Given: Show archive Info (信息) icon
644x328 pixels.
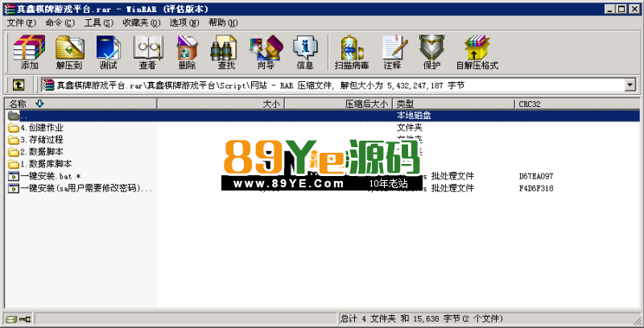Looking at the screenshot, I should coord(305,52).
